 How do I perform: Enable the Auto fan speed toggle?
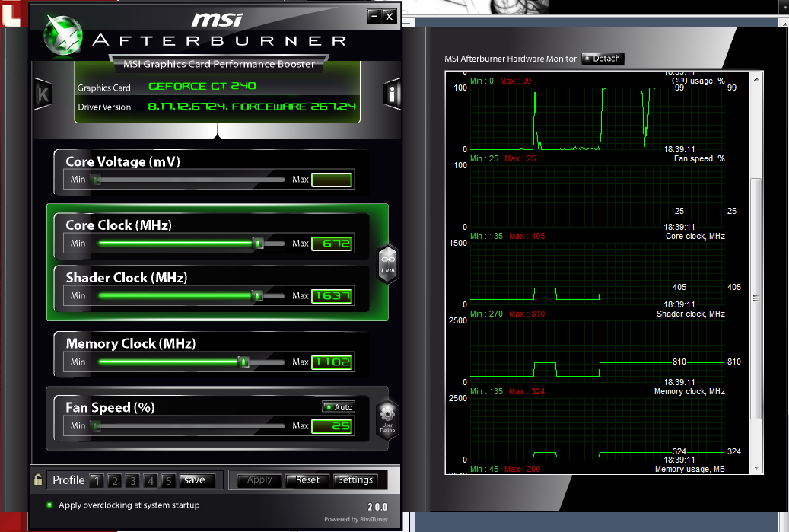tap(339, 406)
